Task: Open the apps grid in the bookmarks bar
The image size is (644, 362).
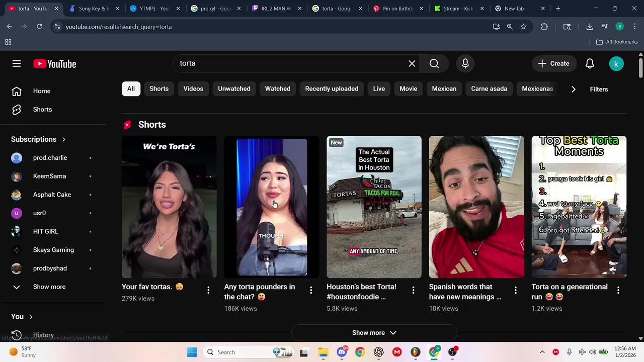Action: click(8, 42)
